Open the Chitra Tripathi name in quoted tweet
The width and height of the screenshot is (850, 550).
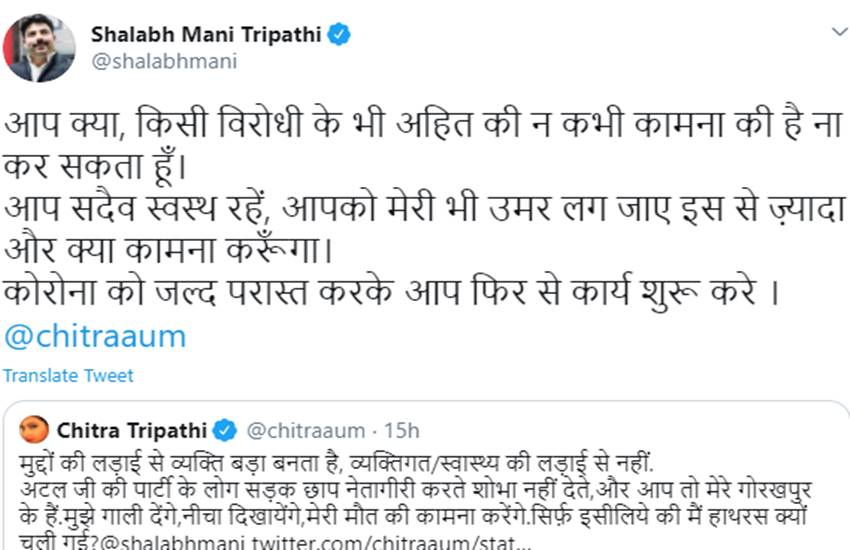132,431
